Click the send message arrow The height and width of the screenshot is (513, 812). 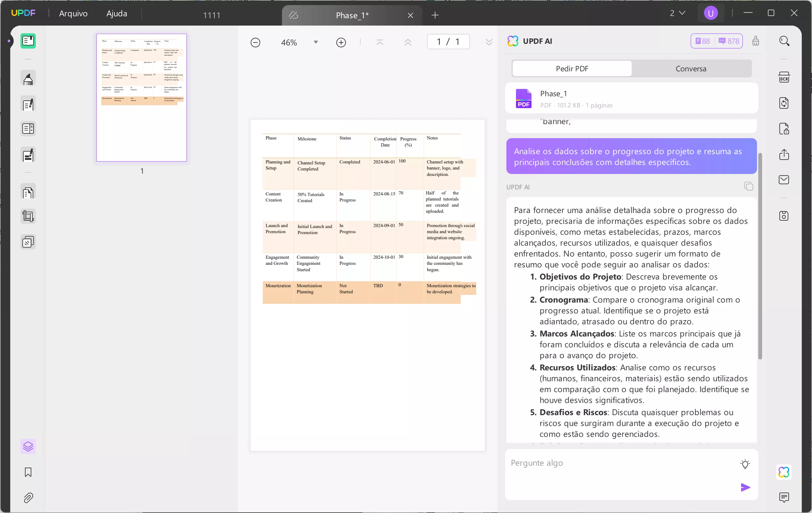tap(745, 487)
